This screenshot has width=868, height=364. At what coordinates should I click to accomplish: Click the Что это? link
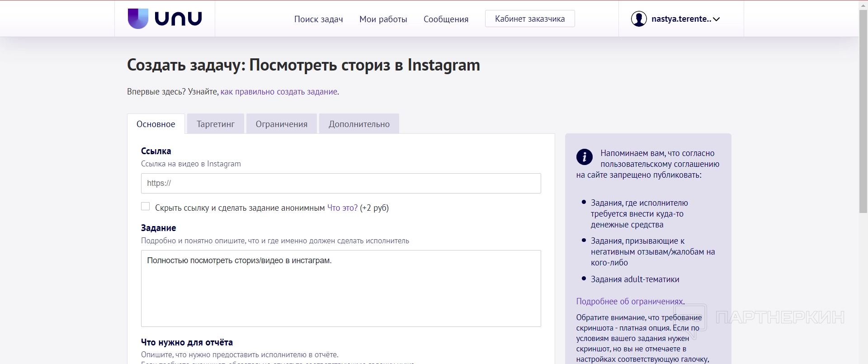342,208
